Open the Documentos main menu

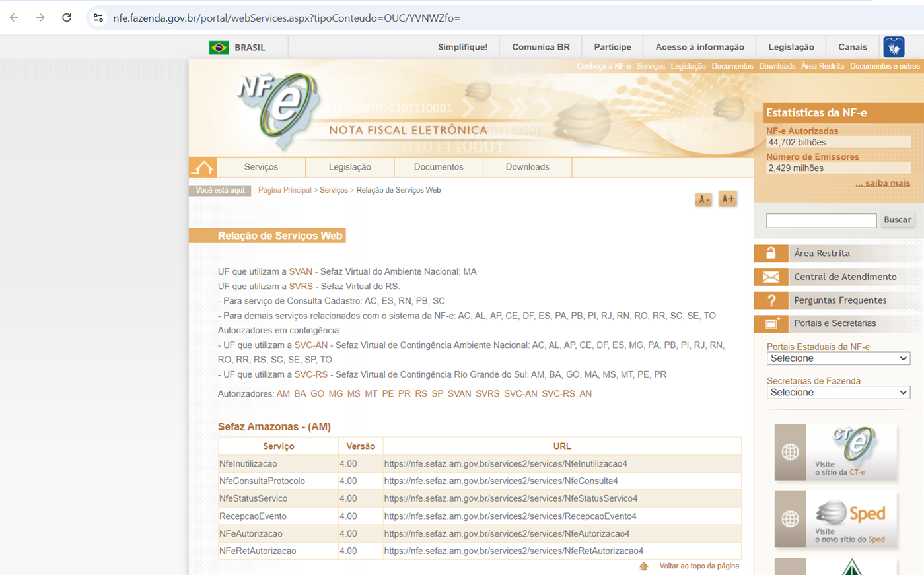pos(439,168)
